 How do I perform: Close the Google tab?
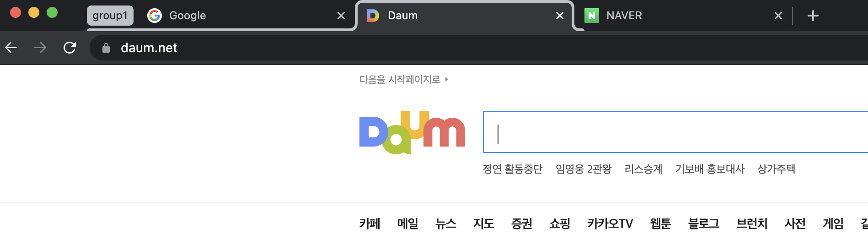pos(341,16)
